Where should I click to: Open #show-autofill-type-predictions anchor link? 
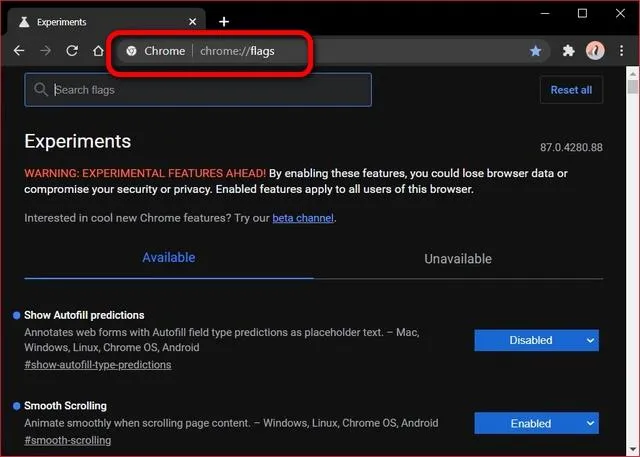(98, 365)
